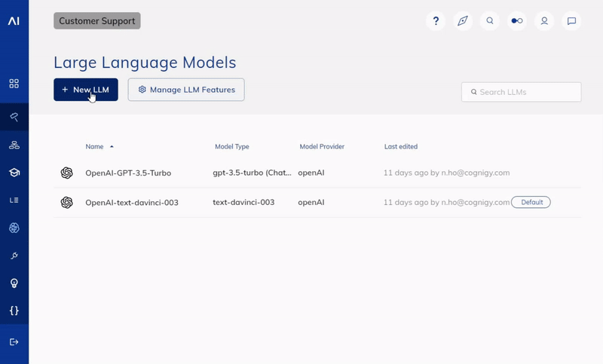Click openAI provider in text-davinci-003 row
The height and width of the screenshot is (364, 603).
tap(311, 202)
